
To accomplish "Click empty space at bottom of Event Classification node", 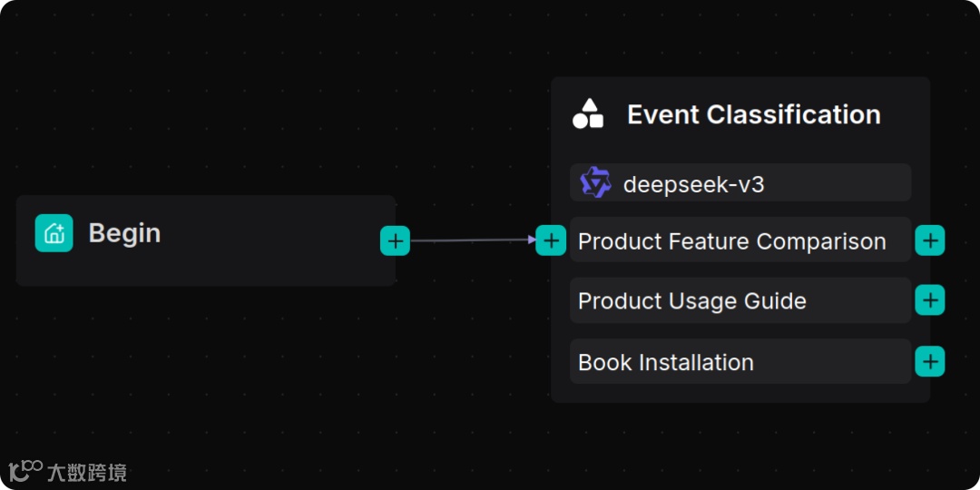I will [740, 393].
